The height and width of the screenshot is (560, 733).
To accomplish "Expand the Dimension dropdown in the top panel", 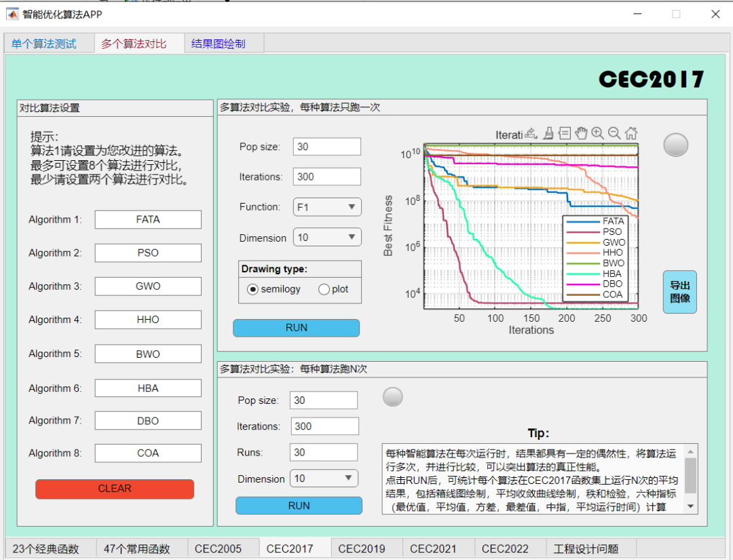I will (x=327, y=237).
